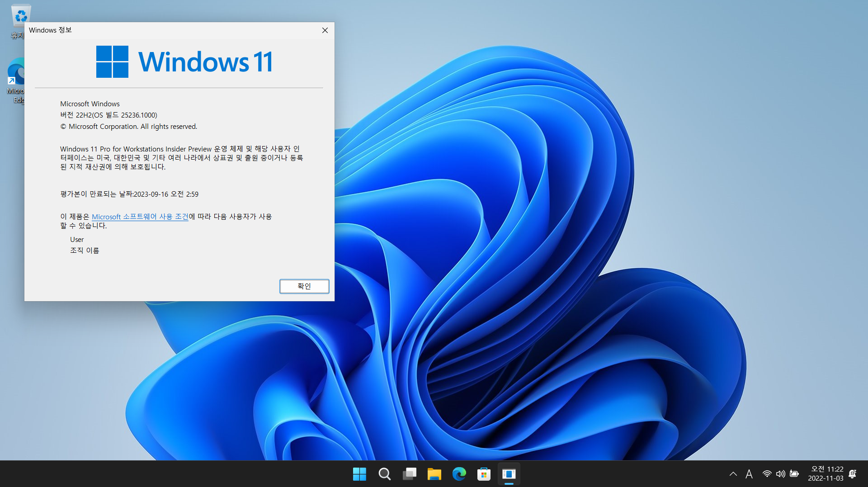868x487 pixels.
Task: Click Windows 11 Pro for Workstations paragraph
Action: (x=182, y=158)
